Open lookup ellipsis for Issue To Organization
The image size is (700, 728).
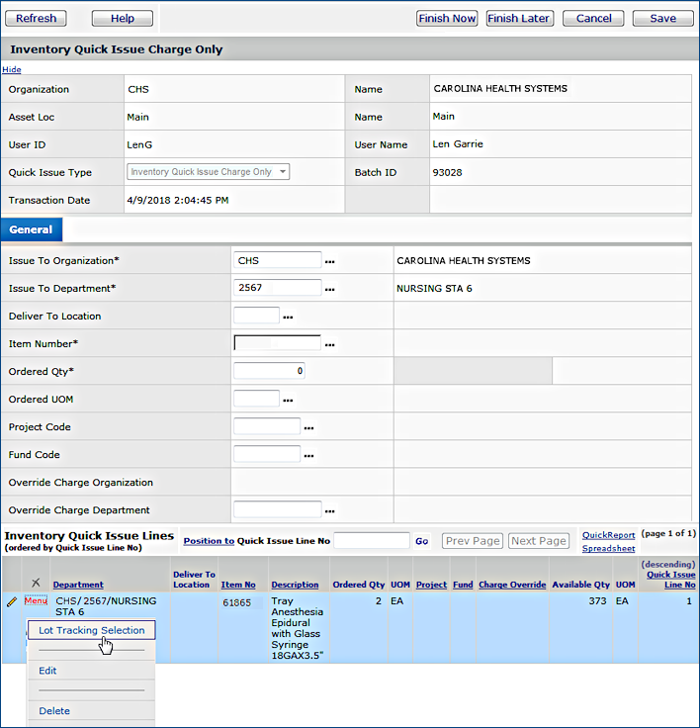(x=330, y=261)
